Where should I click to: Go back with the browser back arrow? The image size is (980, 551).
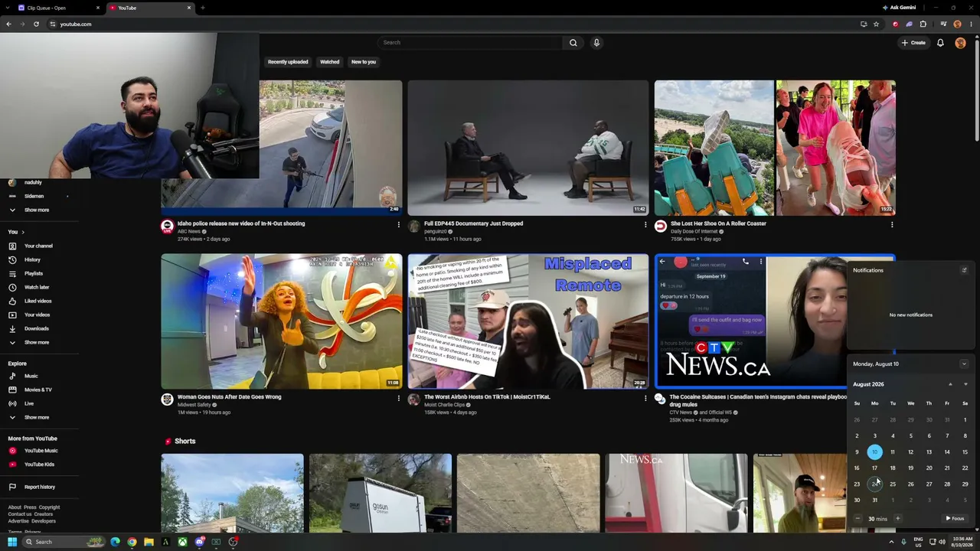click(x=8, y=24)
